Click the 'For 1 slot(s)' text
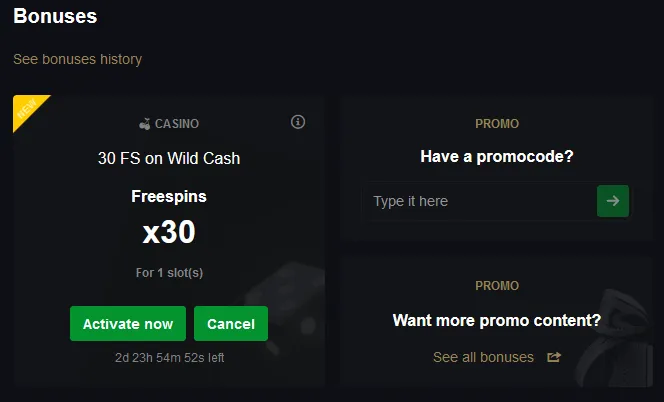 (x=169, y=272)
